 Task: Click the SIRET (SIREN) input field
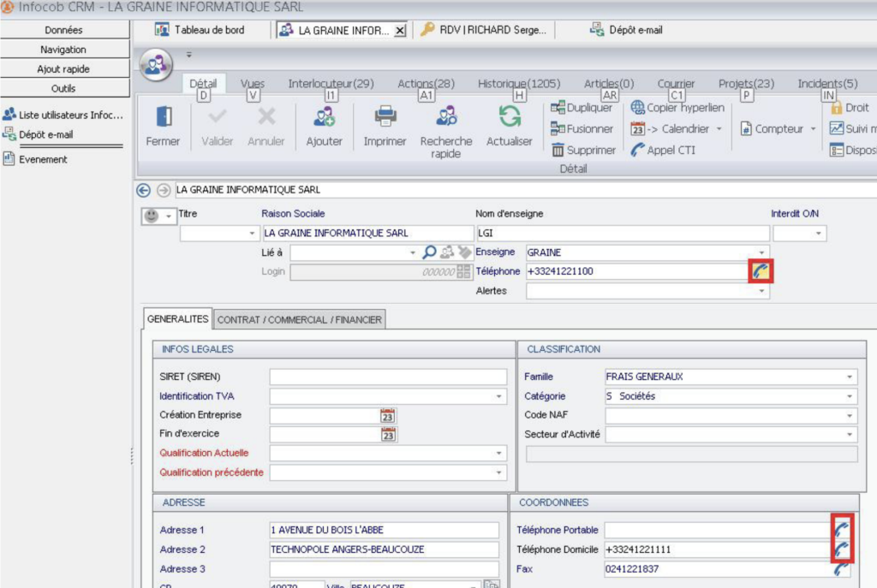(x=388, y=377)
